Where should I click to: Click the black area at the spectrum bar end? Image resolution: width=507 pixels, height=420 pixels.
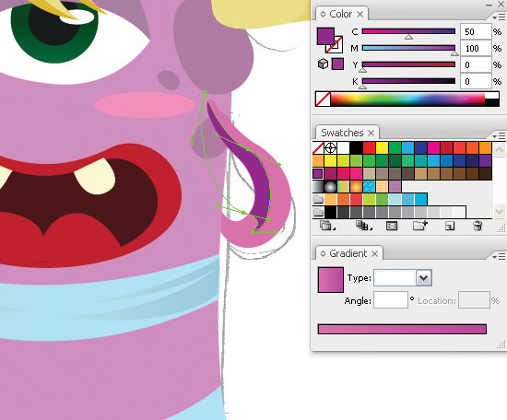(492, 103)
